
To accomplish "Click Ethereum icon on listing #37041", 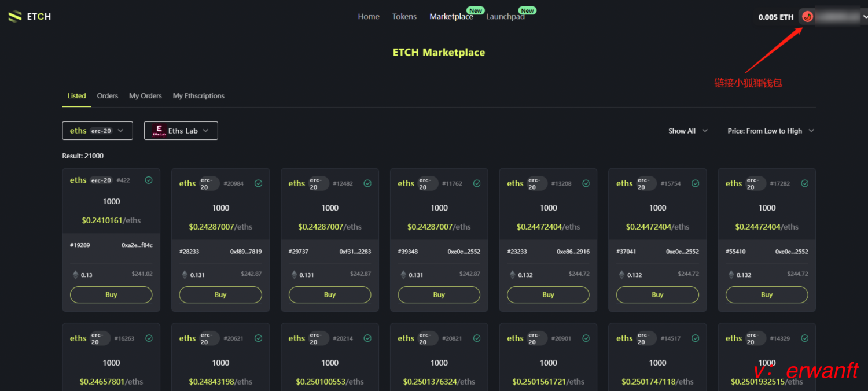I will 622,275.
